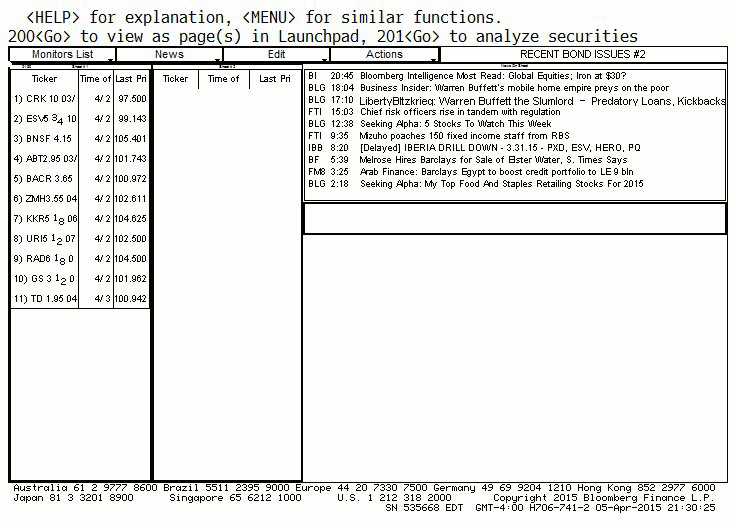The image size is (736, 527).
Task: Click the Ticker header in first panel
Action: coord(44,79)
